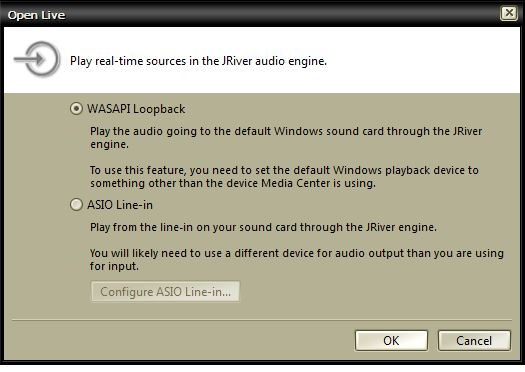Confirm the dialog with OK
525x372 pixels.
pyautogui.click(x=391, y=341)
